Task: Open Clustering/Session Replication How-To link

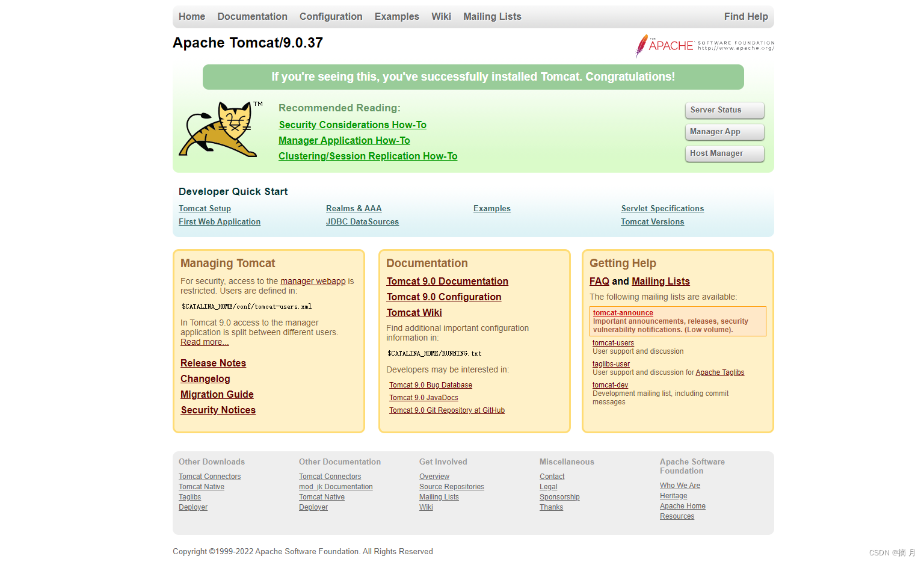Action: click(368, 156)
